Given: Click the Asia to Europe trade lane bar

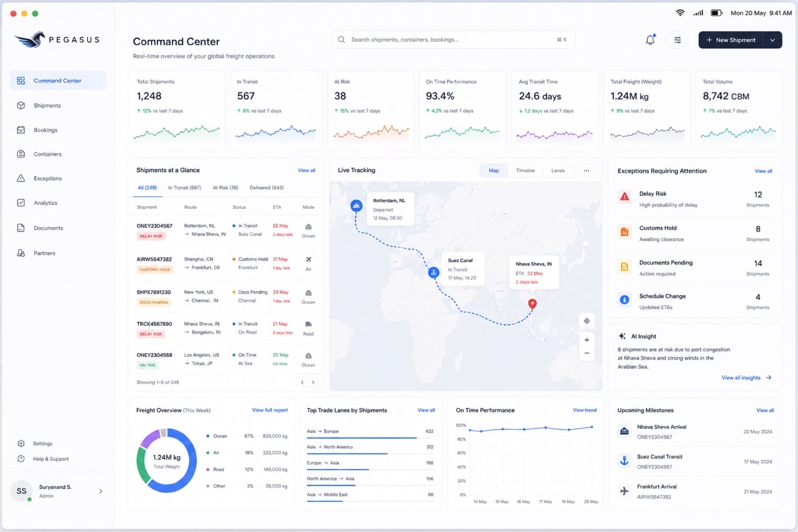Looking at the screenshot, I should click(x=361, y=438).
